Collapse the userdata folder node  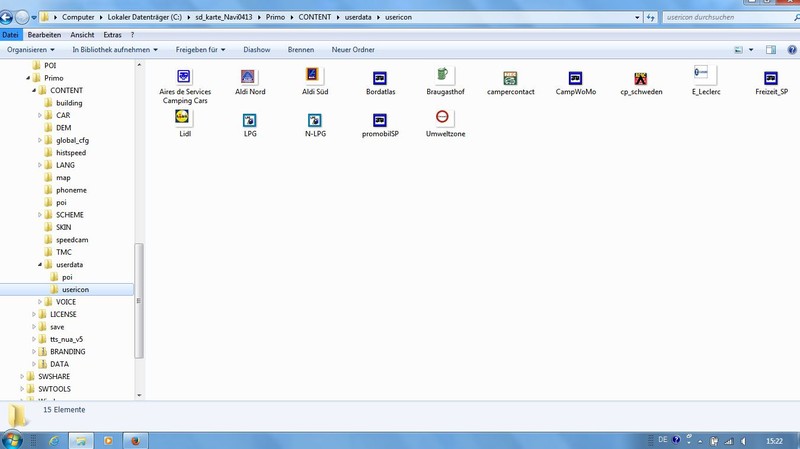click(40, 265)
